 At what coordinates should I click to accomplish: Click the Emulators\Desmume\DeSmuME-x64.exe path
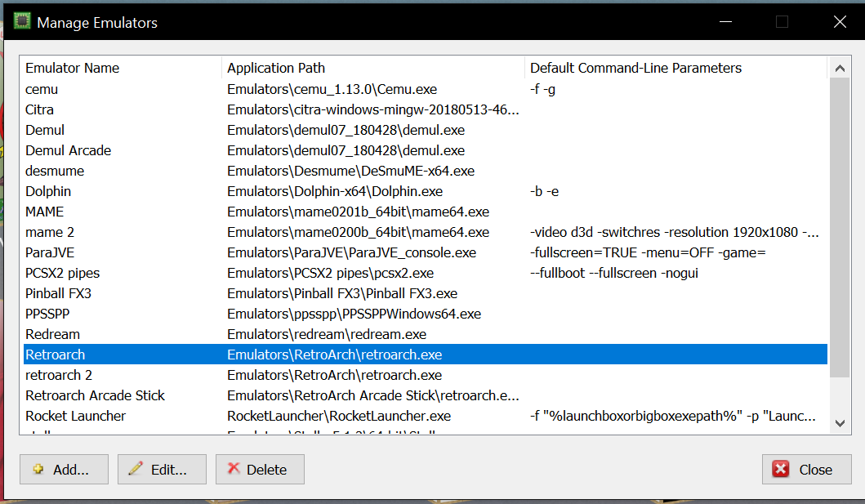point(351,171)
